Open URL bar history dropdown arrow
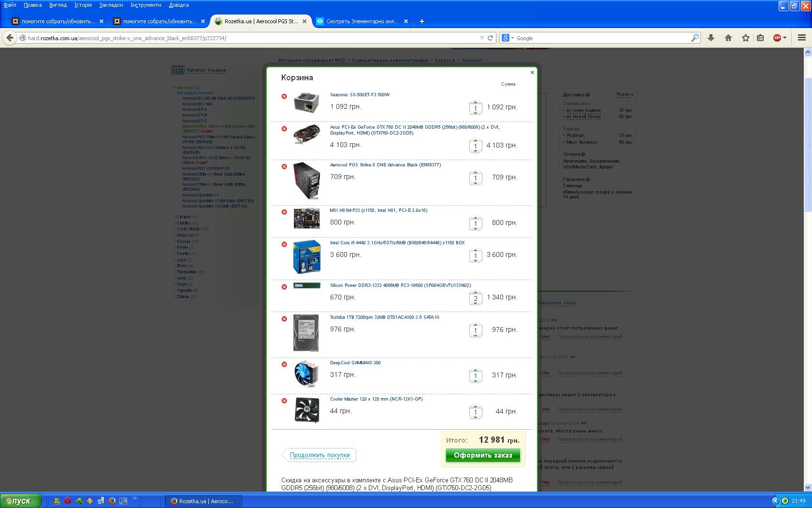This screenshot has width=812, height=508. [x=481, y=38]
